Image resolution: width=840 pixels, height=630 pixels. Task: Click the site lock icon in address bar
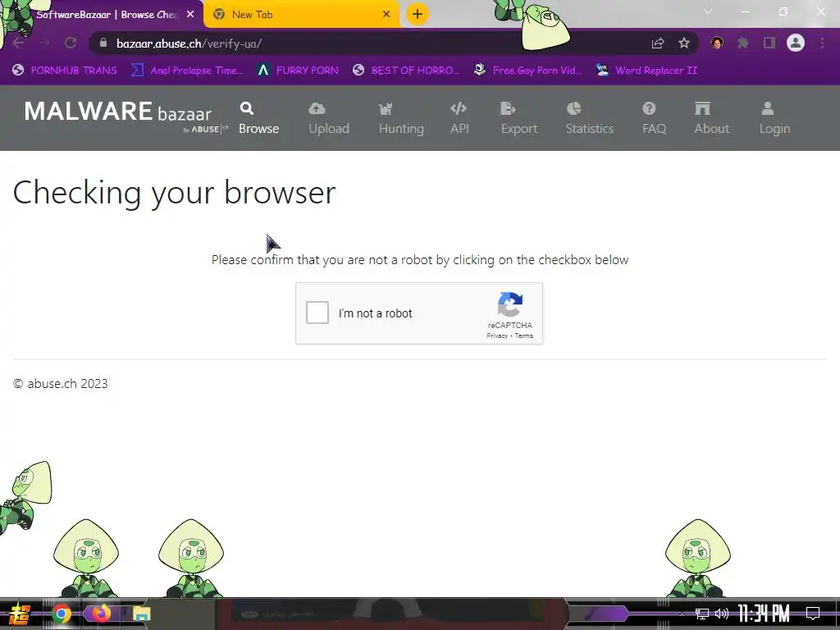(x=103, y=43)
